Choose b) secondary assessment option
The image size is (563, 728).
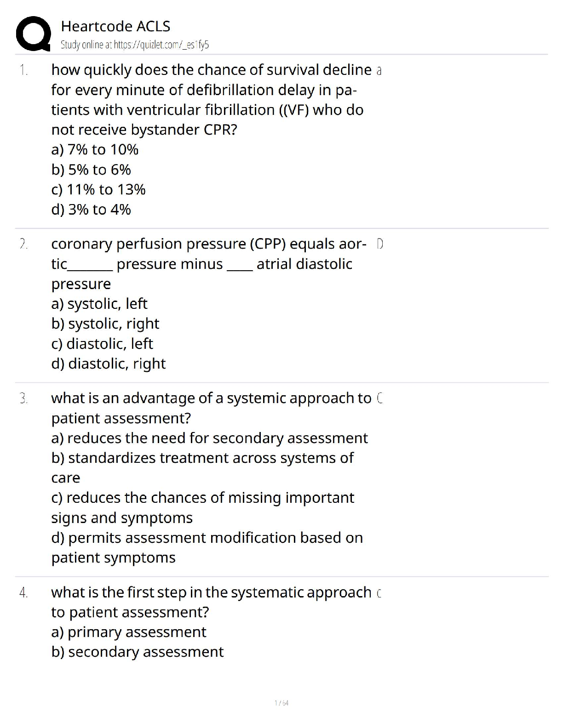tap(138, 652)
